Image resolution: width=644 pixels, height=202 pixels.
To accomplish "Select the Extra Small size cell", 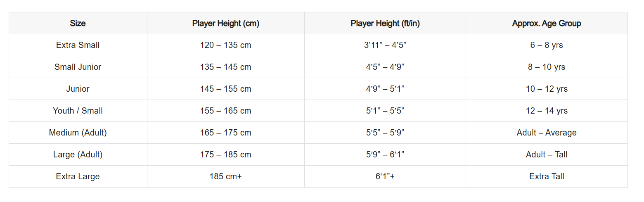I will pyautogui.click(x=78, y=45).
